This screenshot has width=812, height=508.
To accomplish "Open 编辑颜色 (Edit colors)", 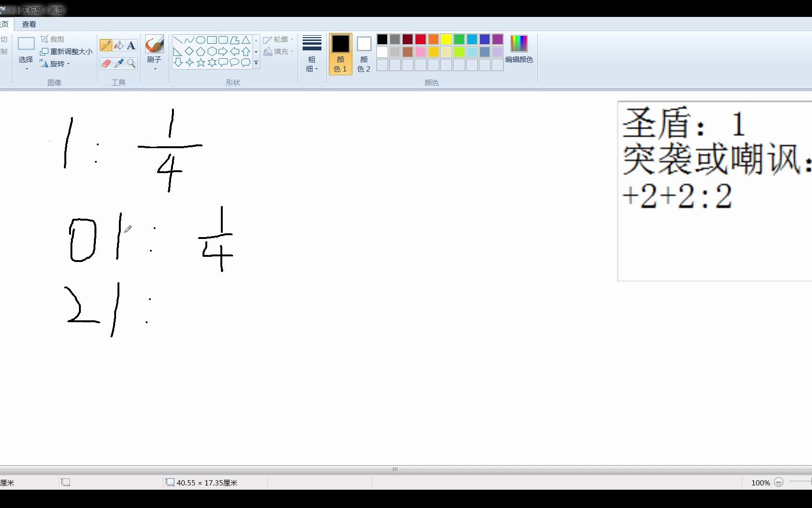I will tap(519, 49).
